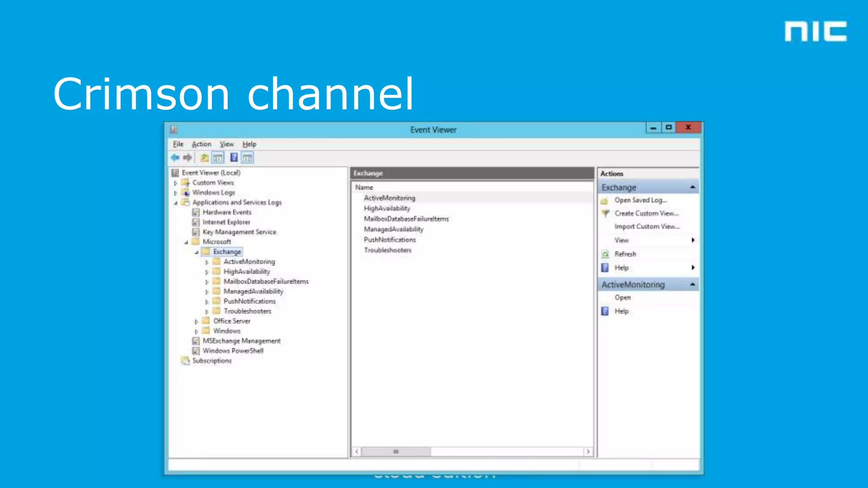Screen dimensions: 868x488
Task: Collapse the Exchange folder tree node
Action: pos(197,252)
